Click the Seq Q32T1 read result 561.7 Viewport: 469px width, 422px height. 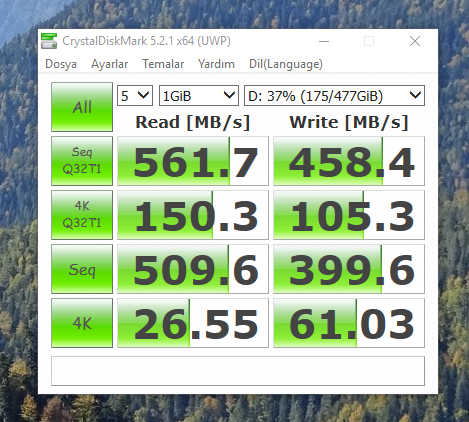(193, 161)
